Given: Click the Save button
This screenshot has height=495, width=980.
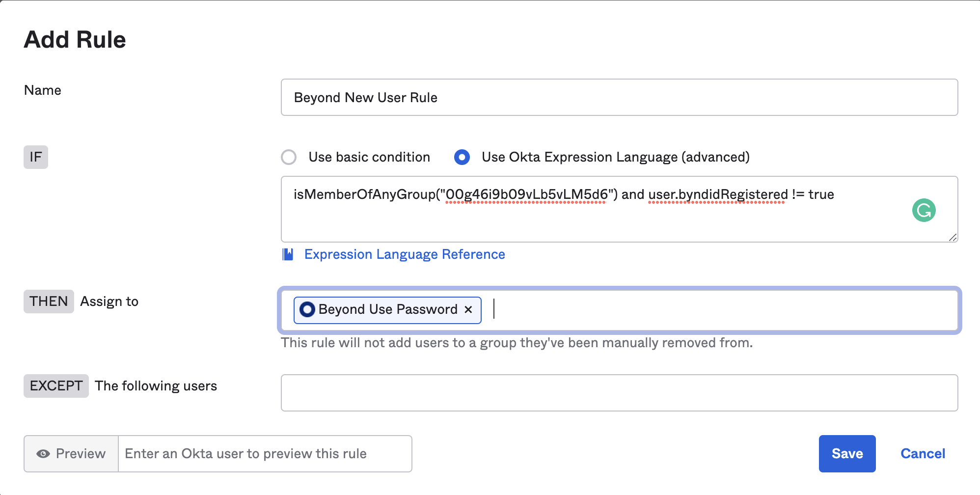Looking at the screenshot, I should [x=847, y=454].
